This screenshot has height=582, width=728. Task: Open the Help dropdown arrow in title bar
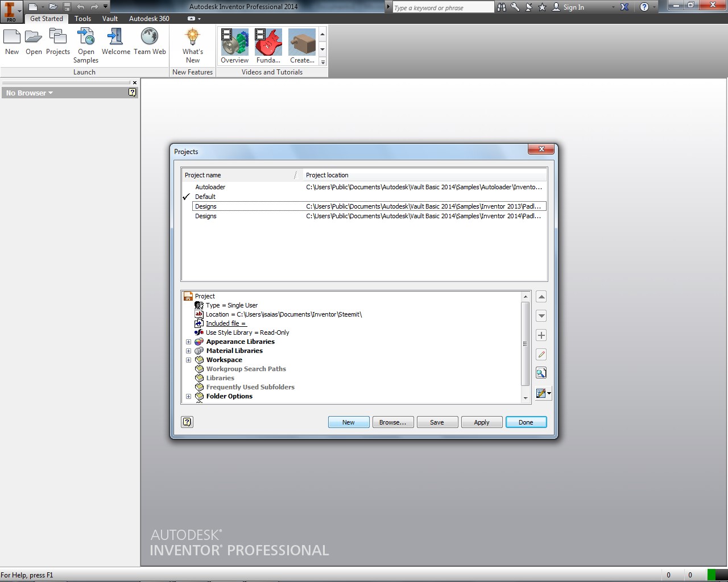click(655, 7)
